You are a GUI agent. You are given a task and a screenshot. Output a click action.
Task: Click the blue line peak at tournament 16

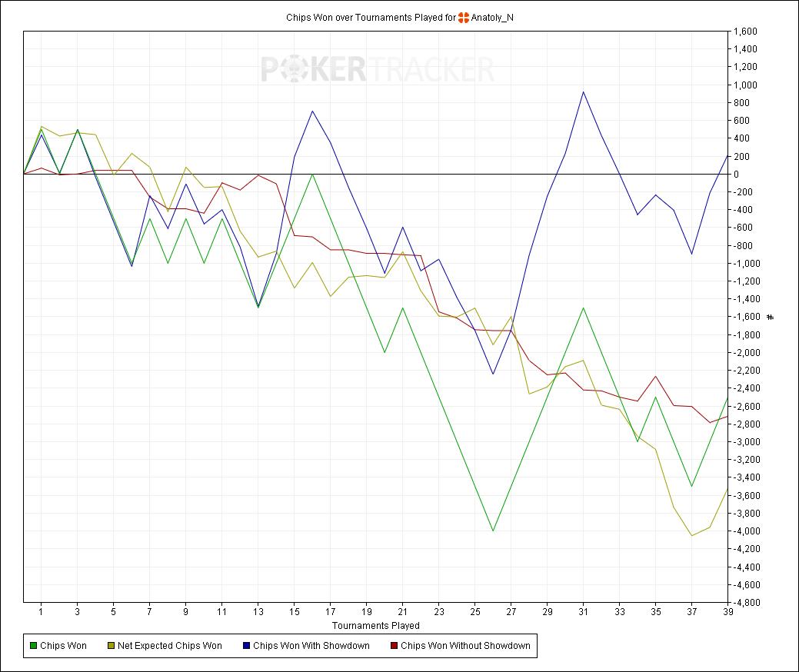click(312, 111)
